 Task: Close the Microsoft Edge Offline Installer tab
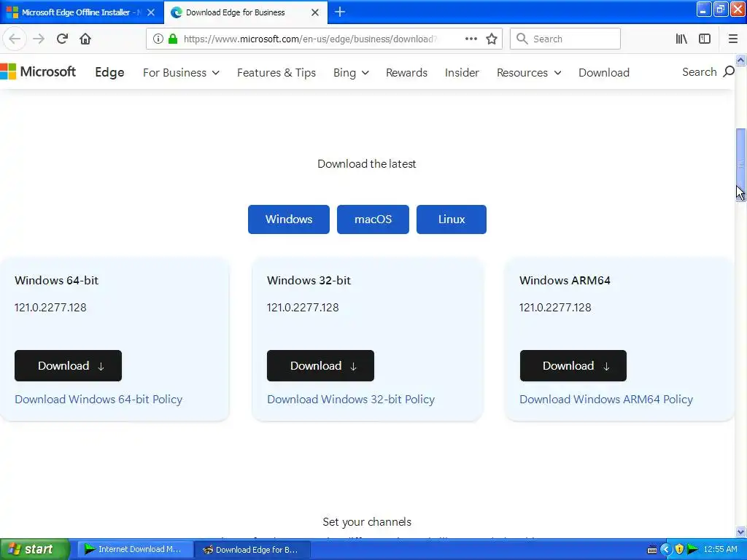coord(151,12)
